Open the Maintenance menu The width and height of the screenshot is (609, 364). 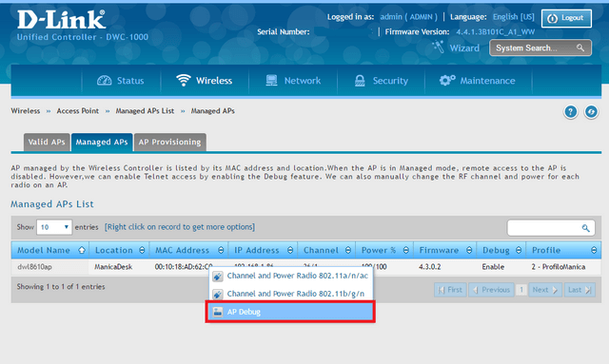click(478, 81)
